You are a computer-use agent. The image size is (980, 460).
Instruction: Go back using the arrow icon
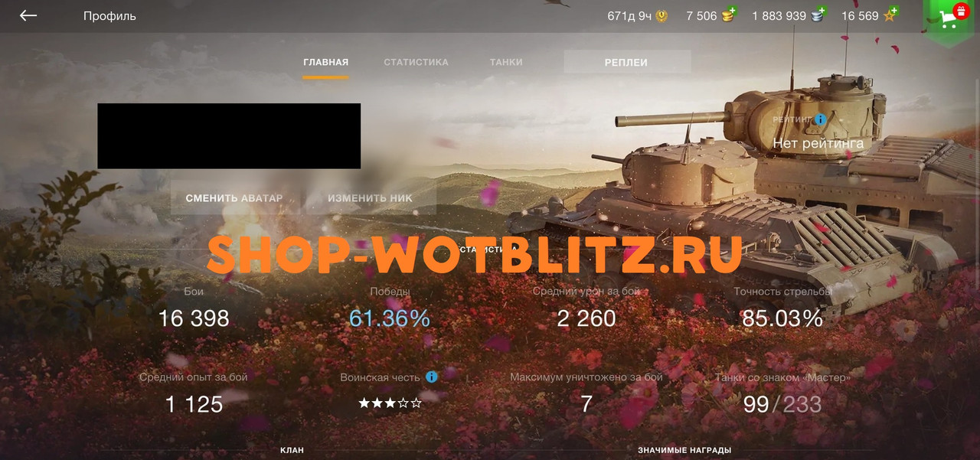[28, 15]
